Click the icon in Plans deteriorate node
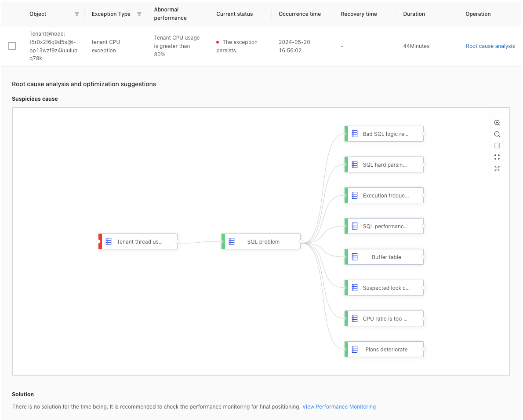This screenshot has width=523, height=420. [x=355, y=349]
